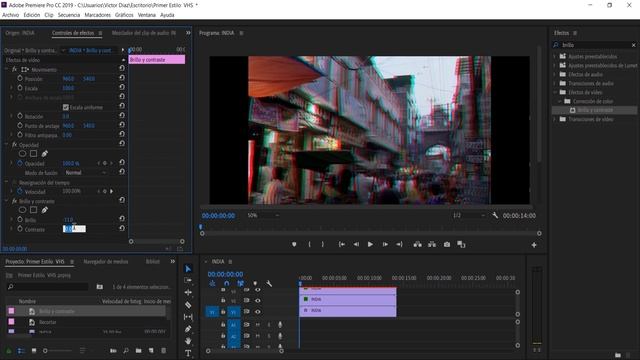Toggle animation stopwatch for Posición

(x=20, y=78)
